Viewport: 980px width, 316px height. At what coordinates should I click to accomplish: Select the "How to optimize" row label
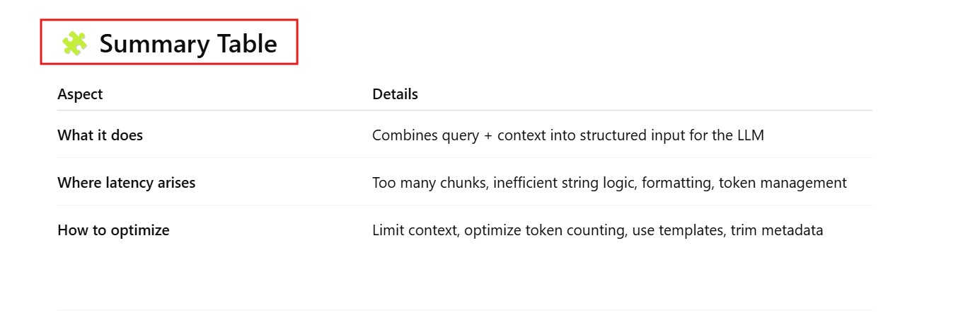pyautogui.click(x=113, y=230)
